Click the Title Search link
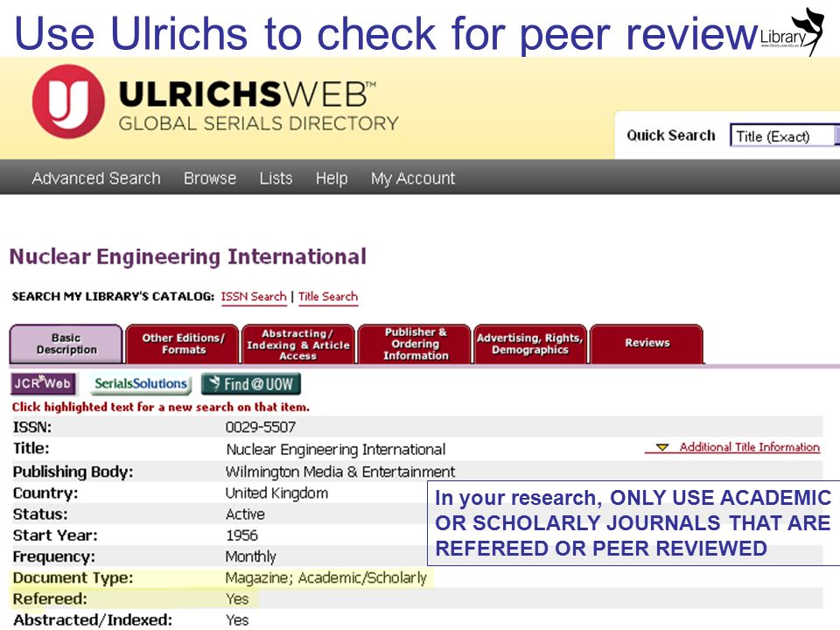Viewport: 840px width, 630px height. coord(328,297)
